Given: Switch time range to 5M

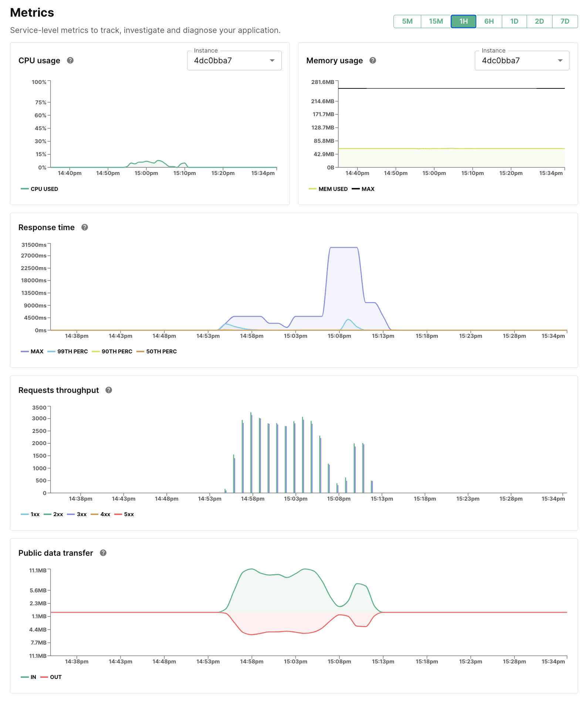Looking at the screenshot, I should pyautogui.click(x=407, y=21).
